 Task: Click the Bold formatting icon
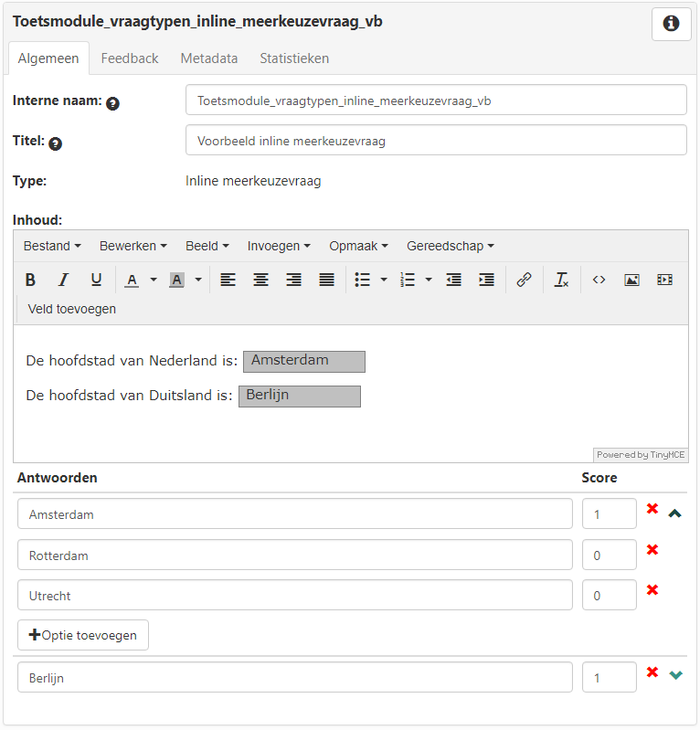pos(30,280)
